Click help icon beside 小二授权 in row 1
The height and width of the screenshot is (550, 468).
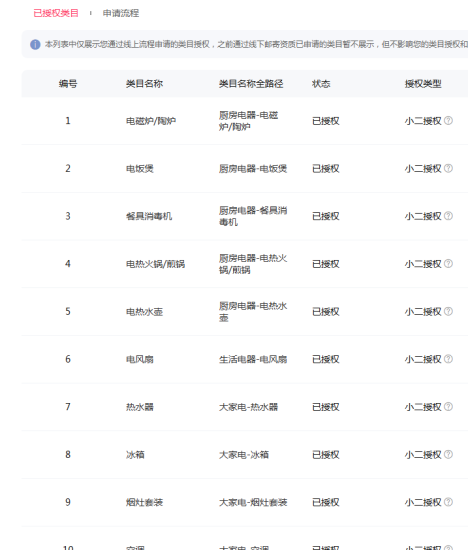tap(448, 121)
